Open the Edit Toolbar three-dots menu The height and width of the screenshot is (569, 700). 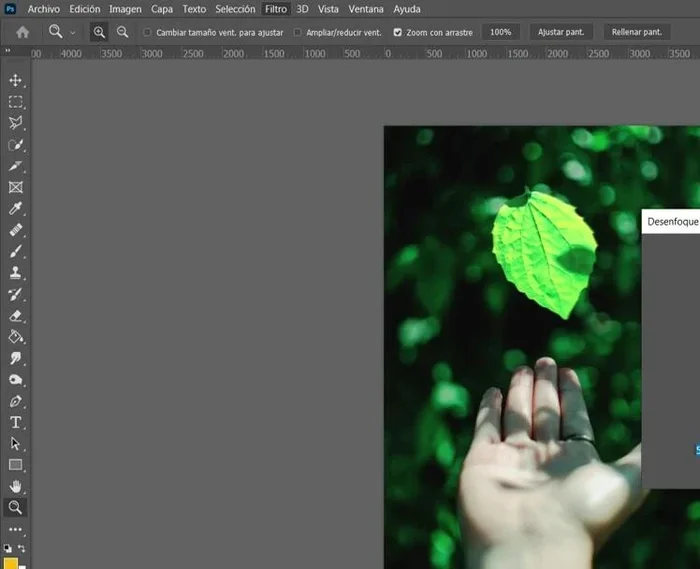tap(16, 529)
